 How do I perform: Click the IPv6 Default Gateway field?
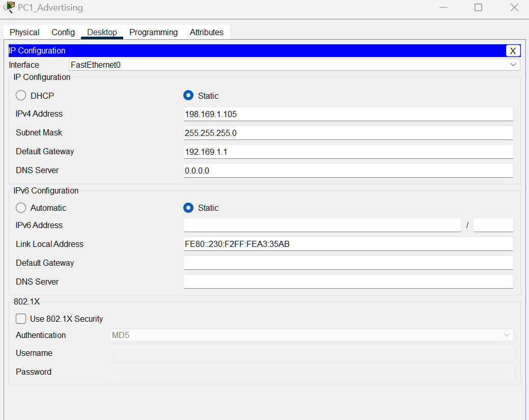(x=348, y=263)
